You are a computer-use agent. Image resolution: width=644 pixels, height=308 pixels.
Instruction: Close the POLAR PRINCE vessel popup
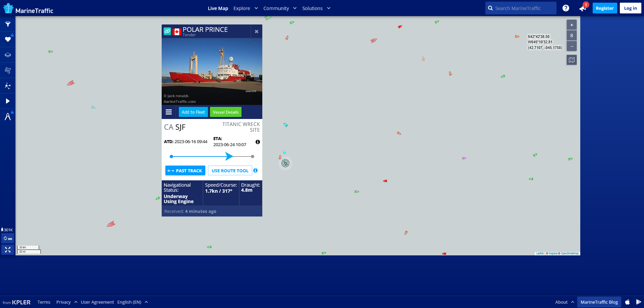pos(257,32)
